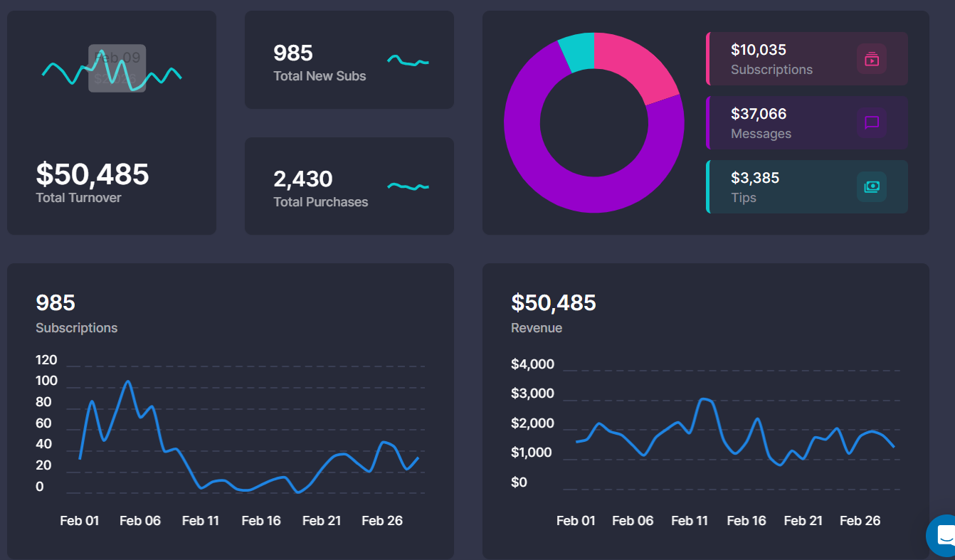Image resolution: width=955 pixels, height=560 pixels.
Task: Click the 100 y-axis label on Subscriptions chart
Action: tap(46, 381)
